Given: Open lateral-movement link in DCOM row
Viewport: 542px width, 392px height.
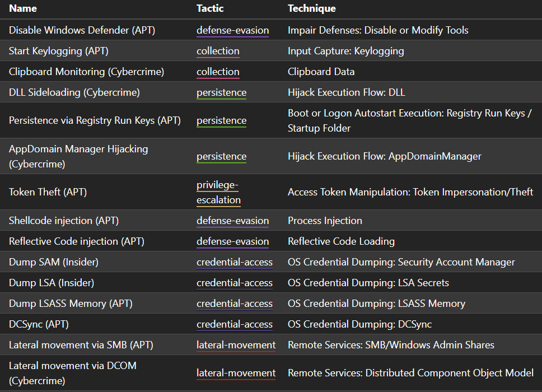Looking at the screenshot, I should click(236, 373).
